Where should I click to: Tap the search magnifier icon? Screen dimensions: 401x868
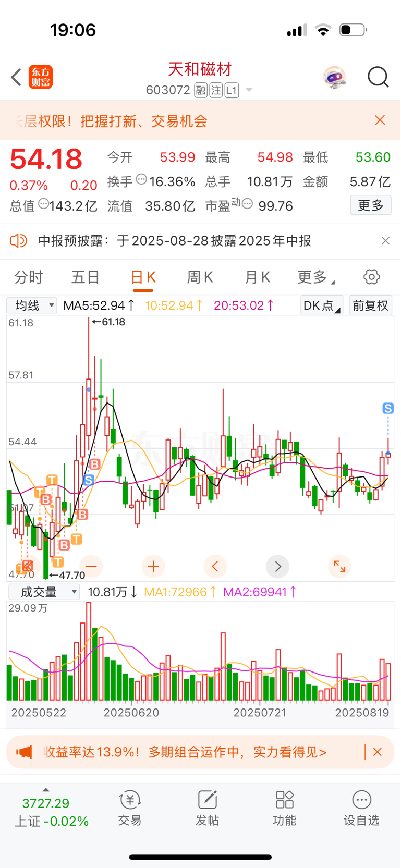pyautogui.click(x=378, y=77)
